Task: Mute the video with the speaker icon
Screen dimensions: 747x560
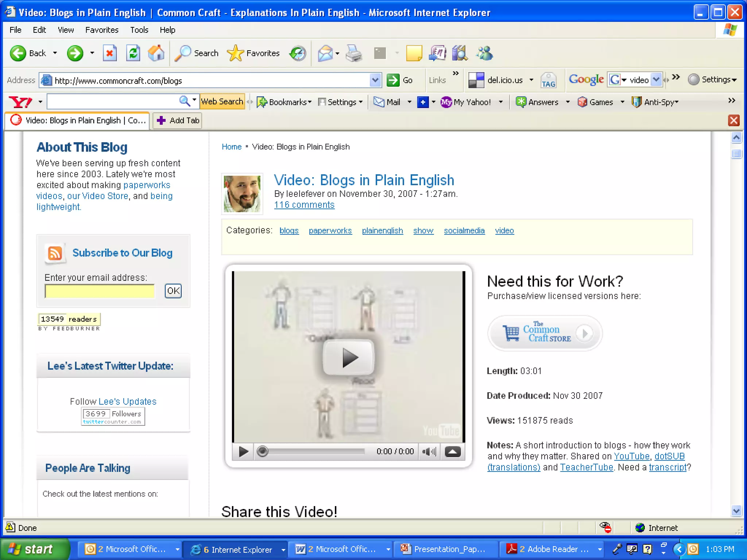Action: pos(429,452)
